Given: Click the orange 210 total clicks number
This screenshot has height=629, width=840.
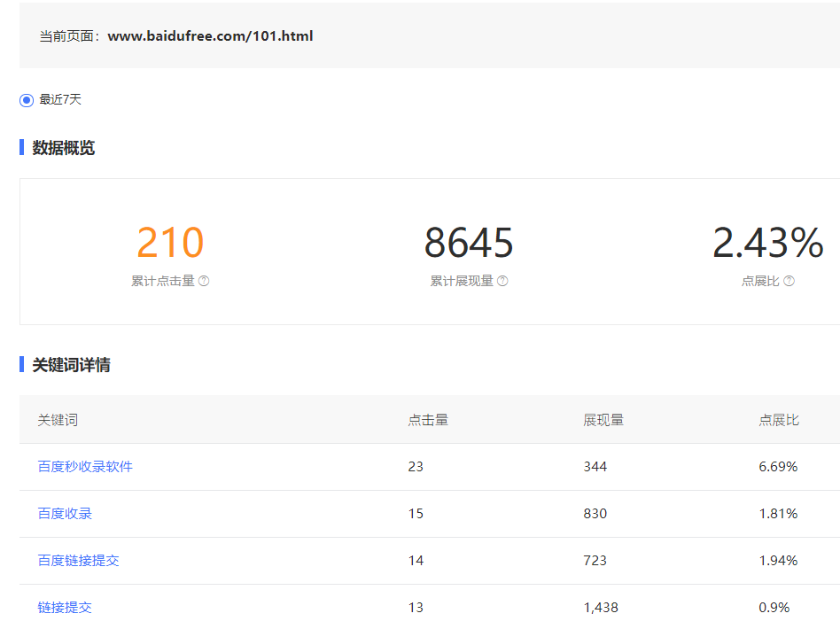Looking at the screenshot, I should tap(170, 243).
